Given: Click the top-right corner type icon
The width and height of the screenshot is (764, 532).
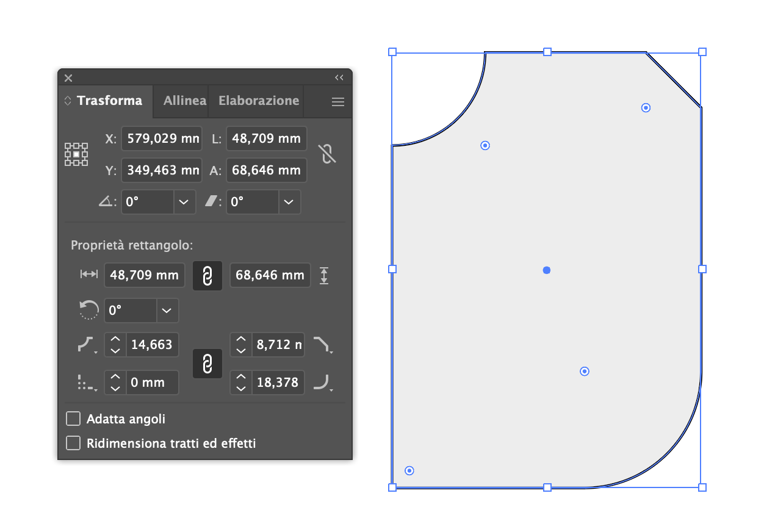Looking at the screenshot, I should coord(322,345).
